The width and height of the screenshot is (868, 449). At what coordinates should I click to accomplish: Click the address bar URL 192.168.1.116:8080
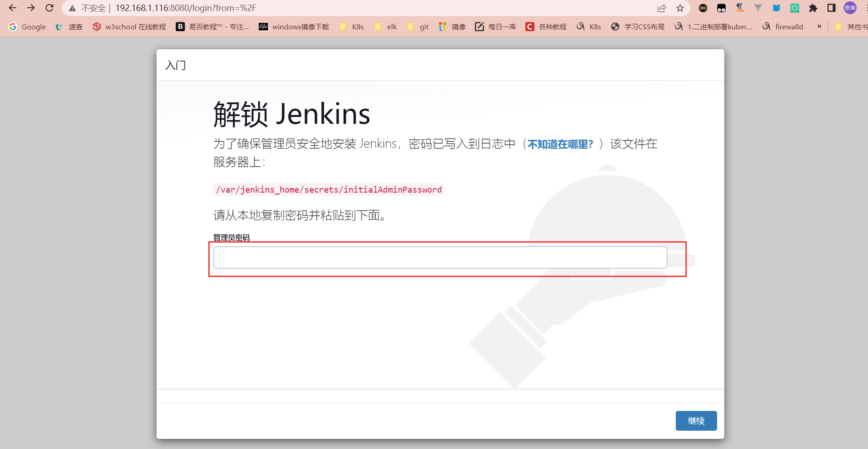185,8
